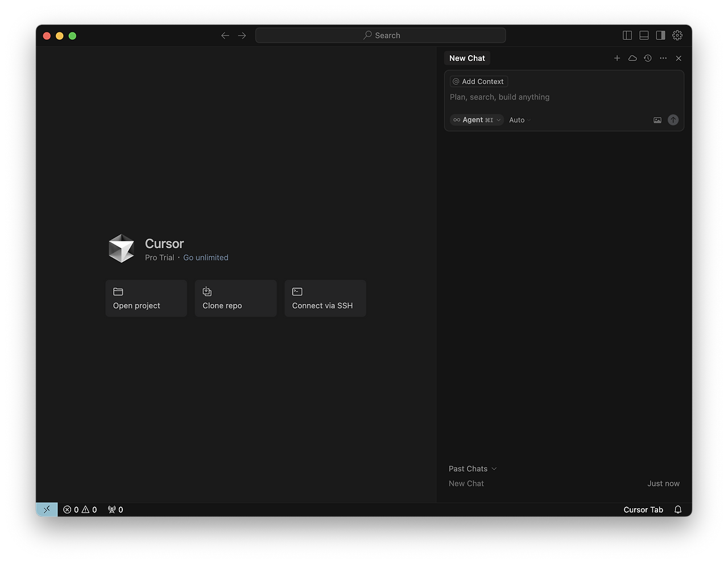Send the prompt with the arrow button

click(673, 120)
